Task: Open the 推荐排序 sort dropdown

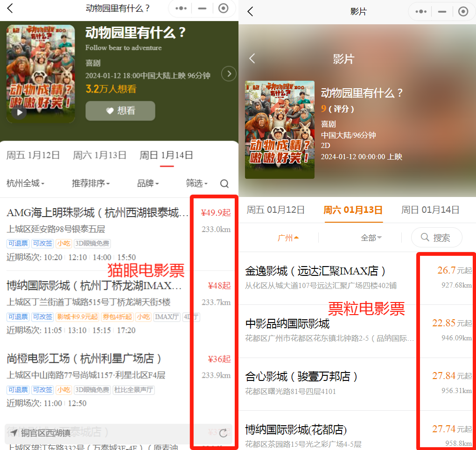Action: pos(91,183)
